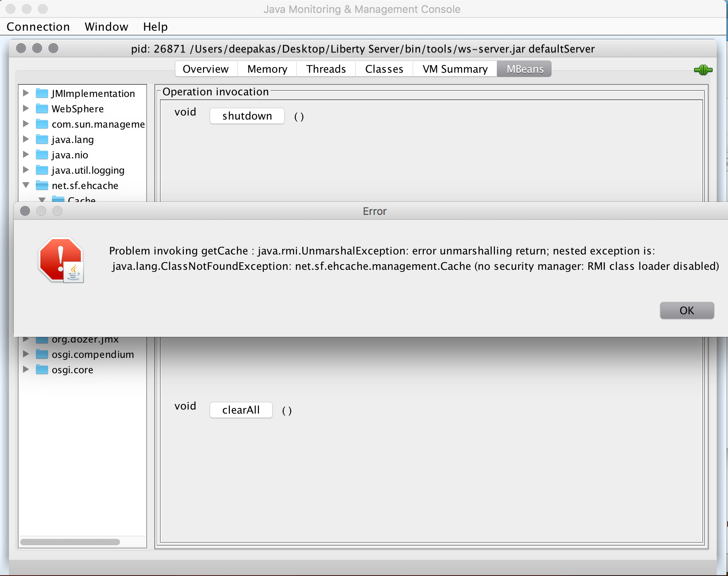Image resolution: width=728 pixels, height=576 pixels.
Task: Open the Window menu
Action: point(106,27)
